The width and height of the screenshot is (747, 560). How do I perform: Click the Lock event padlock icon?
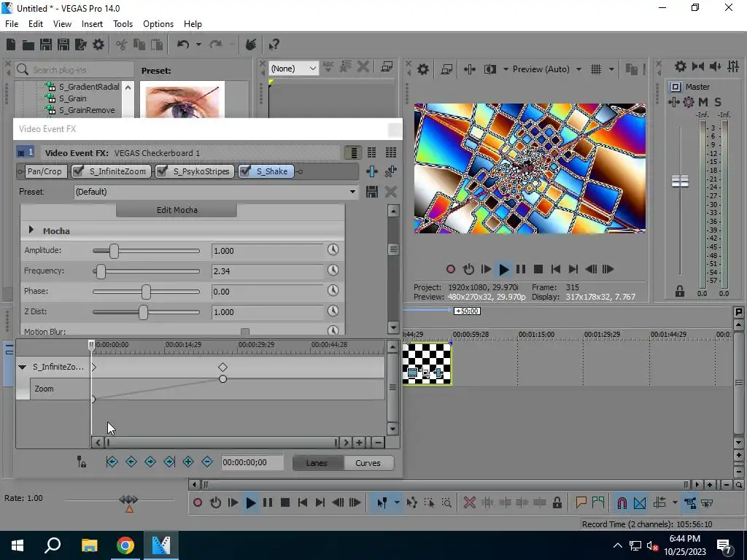(x=557, y=502)
